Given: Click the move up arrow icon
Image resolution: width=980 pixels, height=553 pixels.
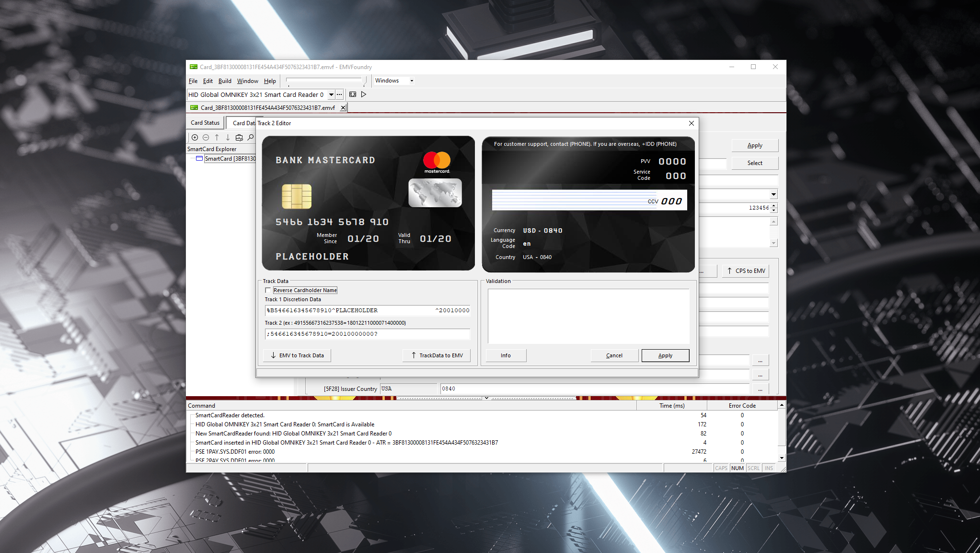Looking at the screenshot, I should point(217,138).
